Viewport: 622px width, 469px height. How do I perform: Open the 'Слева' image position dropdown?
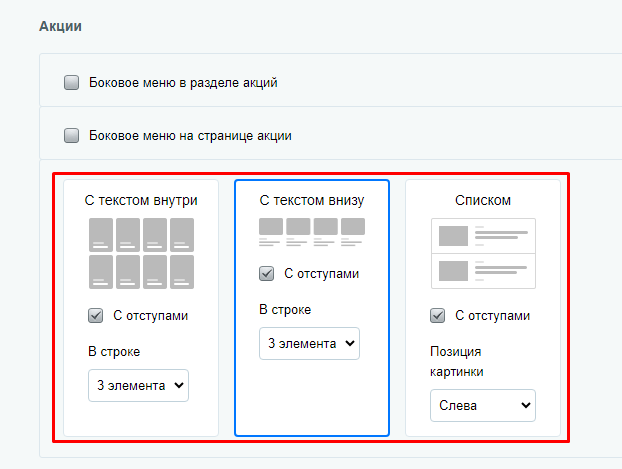coord(483,405)
